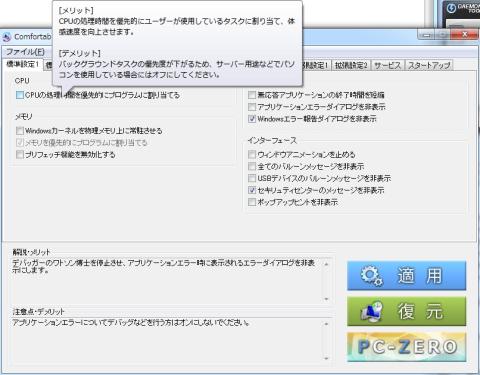480x375 pixels.
Task: Open the スタートアップ tab
Action: (x=429, y=65)
